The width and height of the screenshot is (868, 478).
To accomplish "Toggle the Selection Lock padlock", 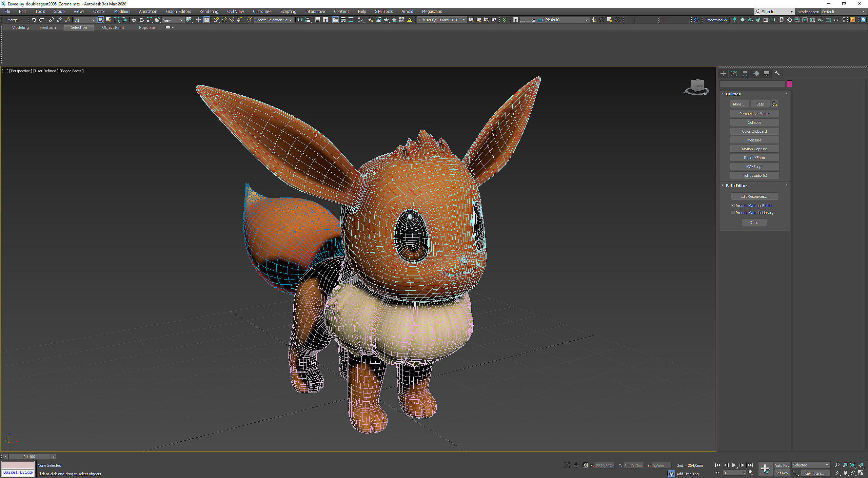I will coord(576,465).
